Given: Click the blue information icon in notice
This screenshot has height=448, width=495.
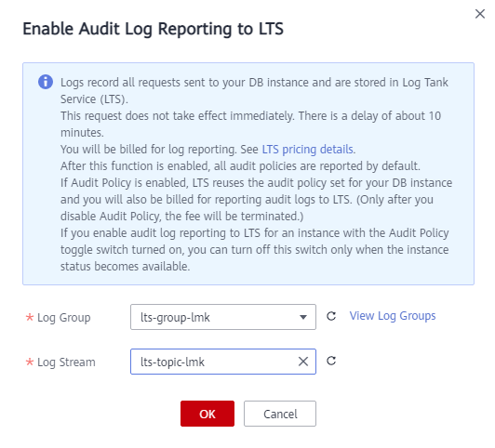Looking at the screenshot, I should (x=46, y=82).
